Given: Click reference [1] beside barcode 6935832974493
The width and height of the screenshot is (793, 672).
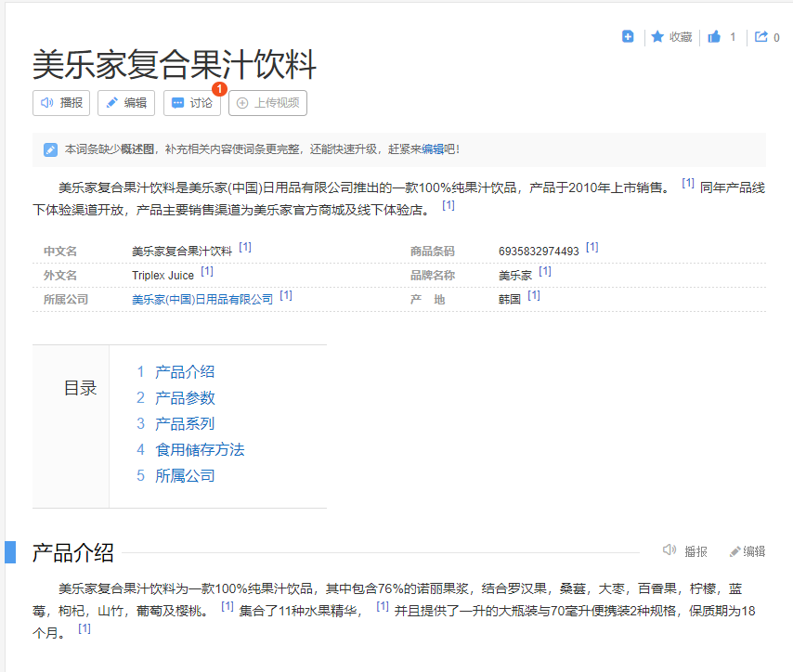Looking at the screenshot, I should (591, 247).
